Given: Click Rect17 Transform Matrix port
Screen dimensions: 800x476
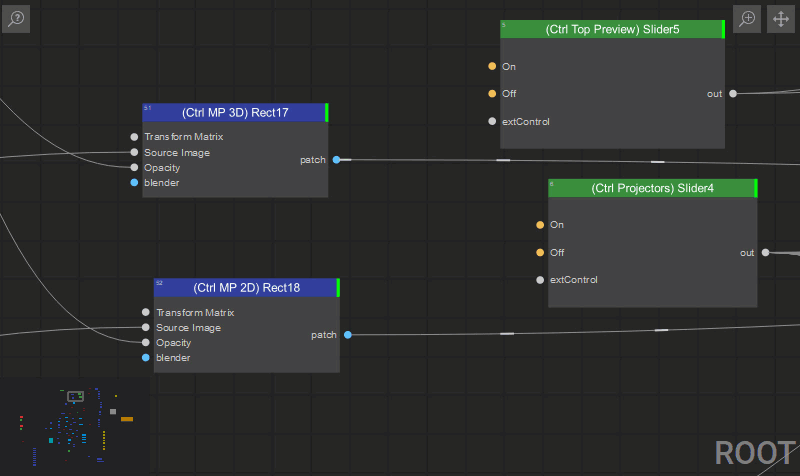Looking at the screenshot, I should click(134, 137).
